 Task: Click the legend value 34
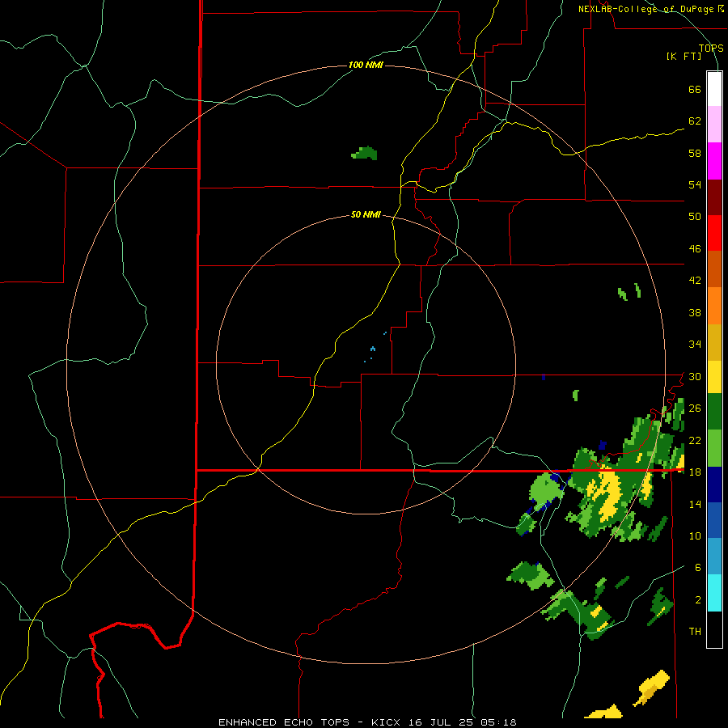click(695, 344)
